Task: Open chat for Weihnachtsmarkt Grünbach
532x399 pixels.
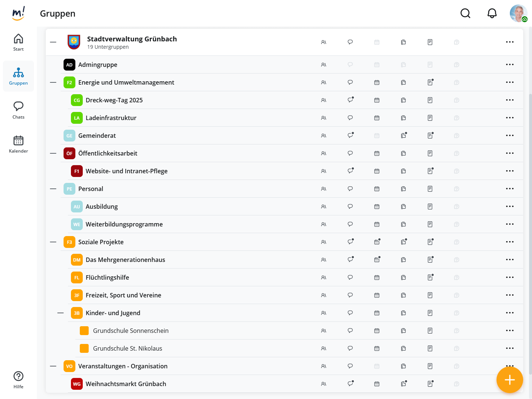Action: 350,384
